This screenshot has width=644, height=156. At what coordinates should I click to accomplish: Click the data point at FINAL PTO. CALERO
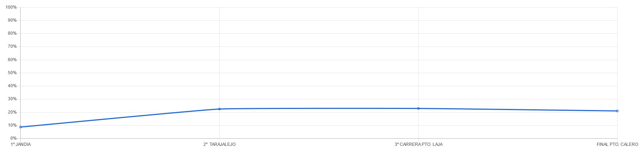617,111
